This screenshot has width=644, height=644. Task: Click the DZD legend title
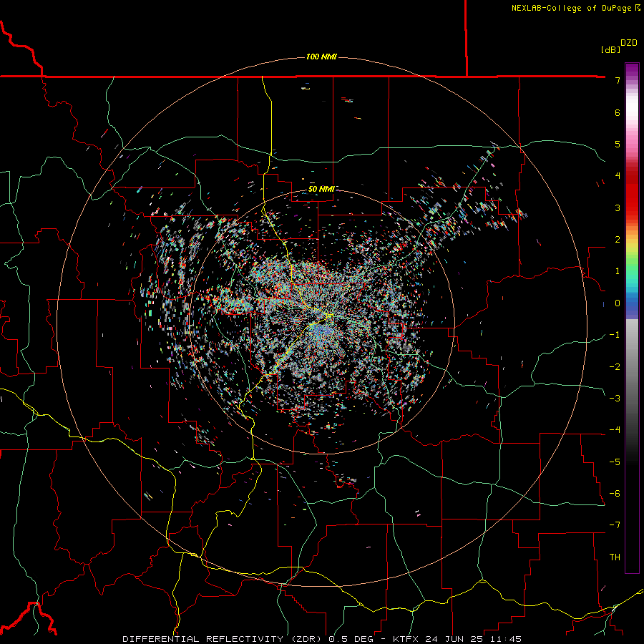pyautogui.click(x=629, y=43)
